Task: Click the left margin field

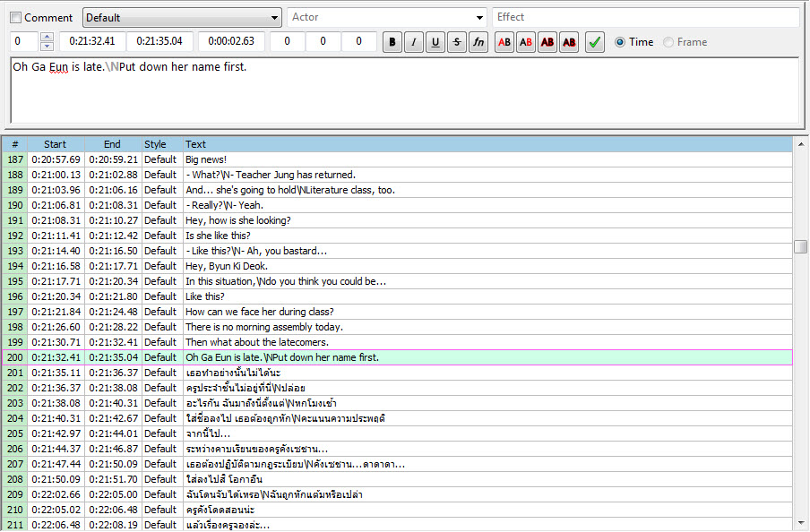Action: pos(288,41)
